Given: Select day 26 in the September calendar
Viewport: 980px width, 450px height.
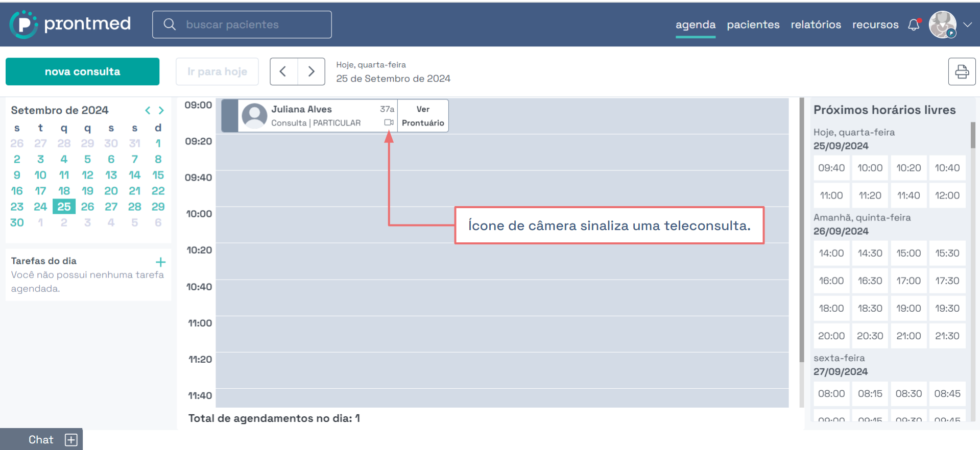Looking at the screenshot, I should [x=87, y=207].
